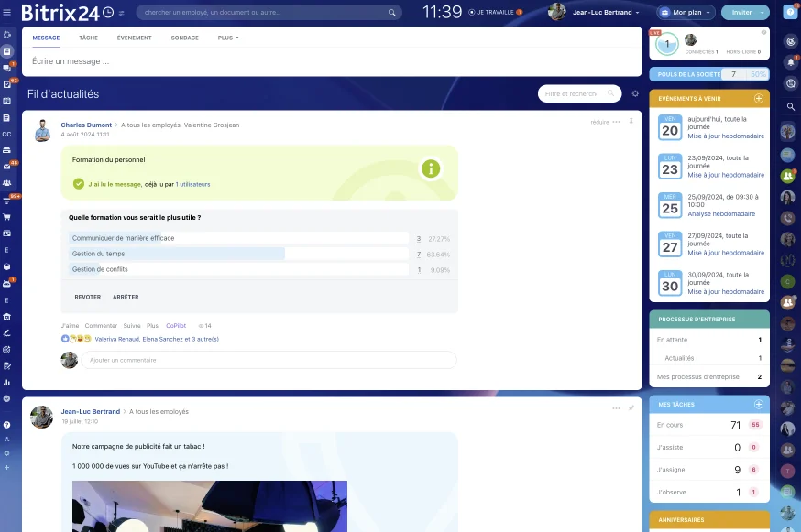Open the notifications bell in right sidebar
Viewport: 801px width, 532px height.
(x=790, y=62)
